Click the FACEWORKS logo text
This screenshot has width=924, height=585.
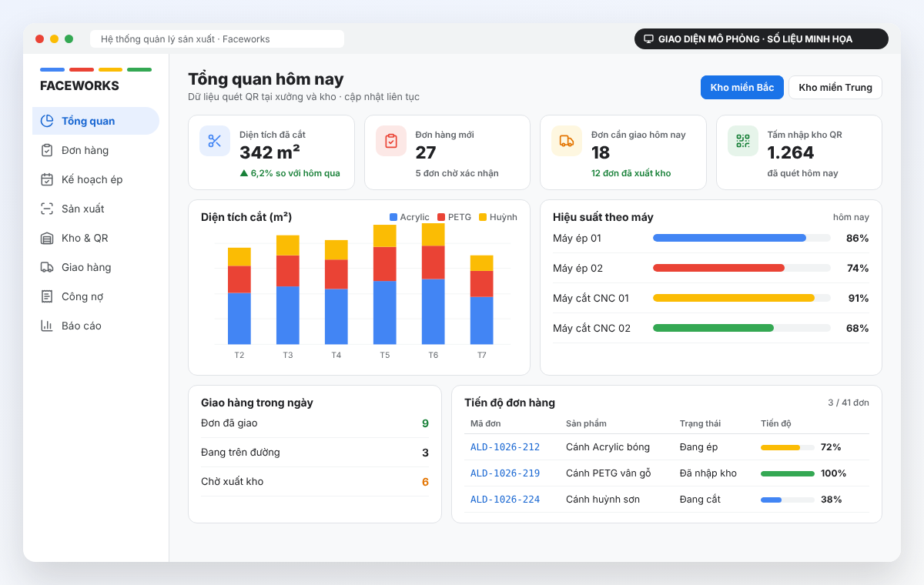pos(79,85)
